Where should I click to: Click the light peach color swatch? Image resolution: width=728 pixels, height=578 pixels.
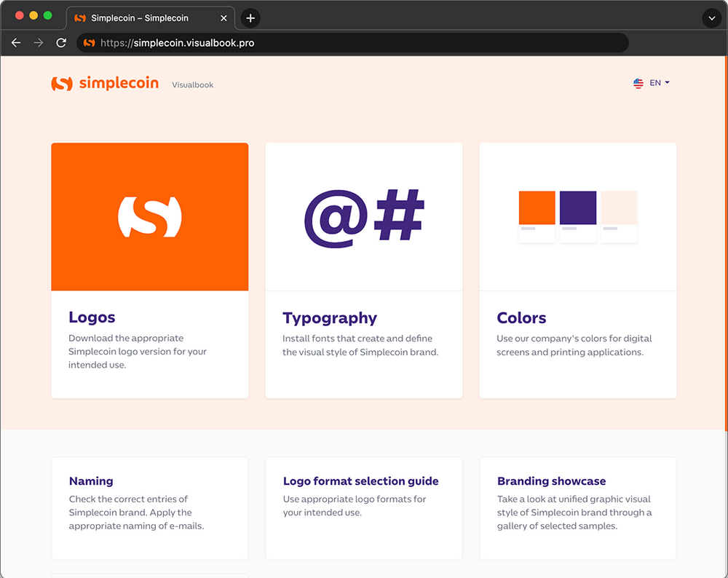point(619,207)
